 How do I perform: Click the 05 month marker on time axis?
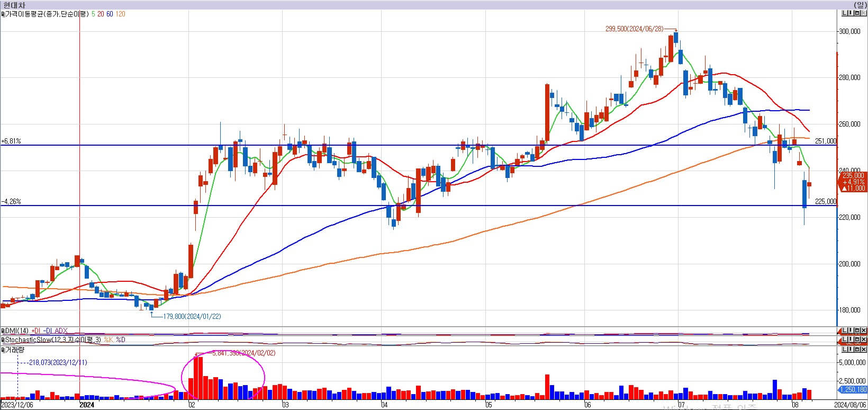pos(489,405)
